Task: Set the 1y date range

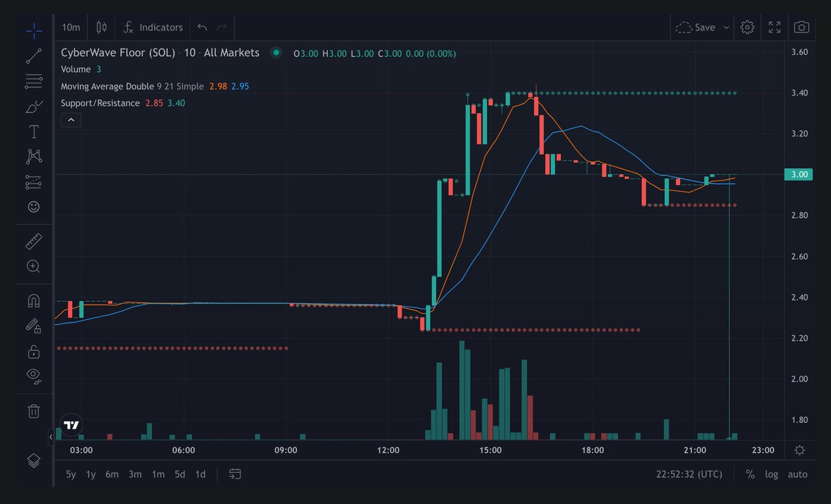Action: coord(91,474)
